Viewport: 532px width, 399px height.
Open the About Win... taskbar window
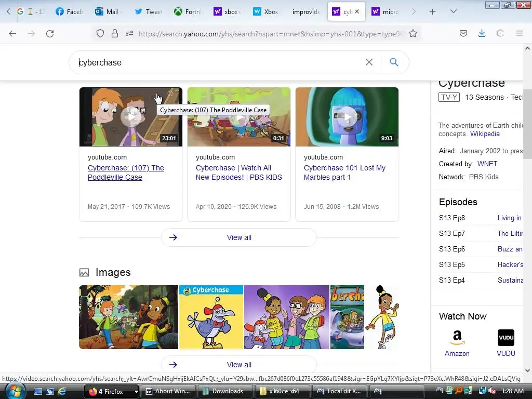coord(168,391)
